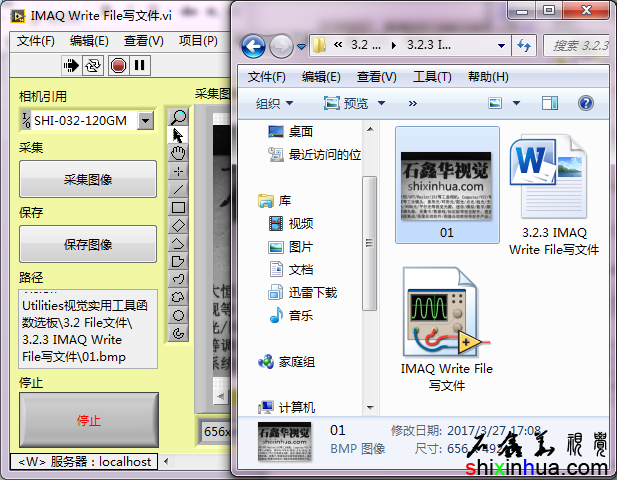
Task: Select the 01 BMP image thumbnail
Action: click(x=447, y=185)
